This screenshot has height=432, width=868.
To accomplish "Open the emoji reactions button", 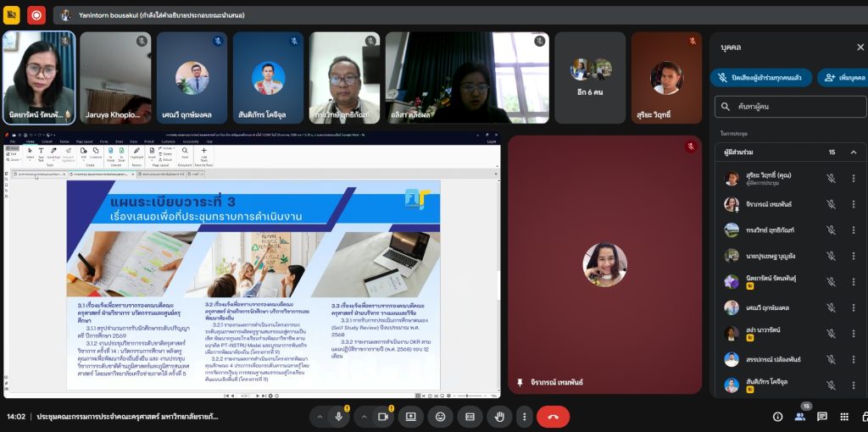I will pyautogui.click(x=440, y=417).
